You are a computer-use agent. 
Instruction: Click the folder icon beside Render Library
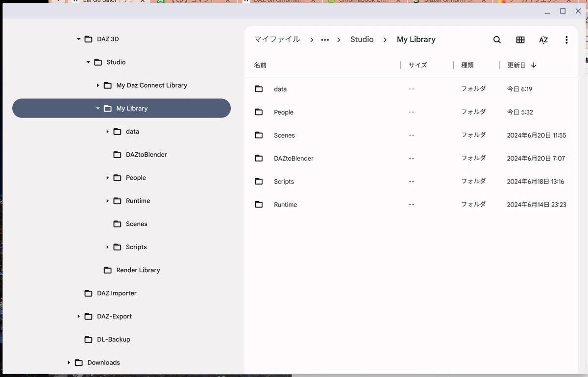click(108, 270)
